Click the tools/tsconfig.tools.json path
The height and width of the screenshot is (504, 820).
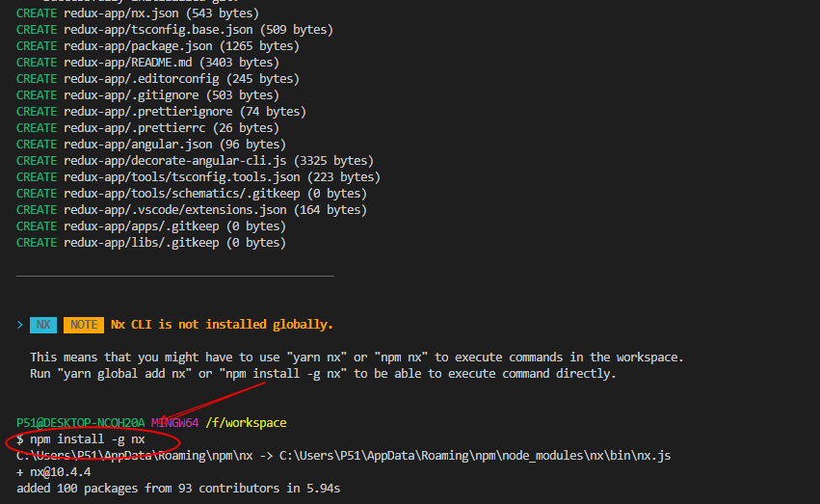pos(183,177)
